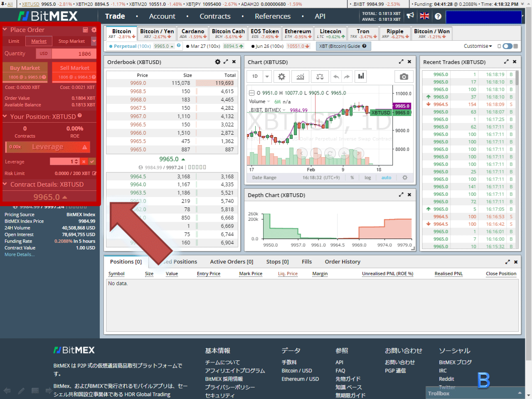Open the Order History tab

tap(342, 261)
